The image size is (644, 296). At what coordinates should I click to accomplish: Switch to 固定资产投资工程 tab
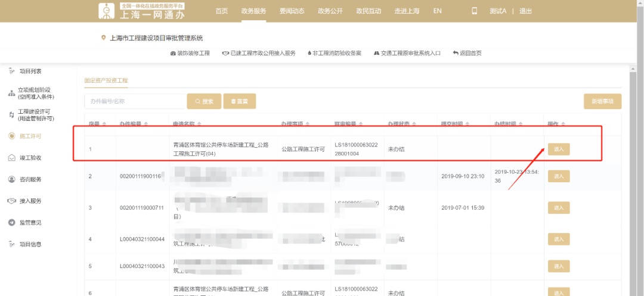click(x=106, y=80)
